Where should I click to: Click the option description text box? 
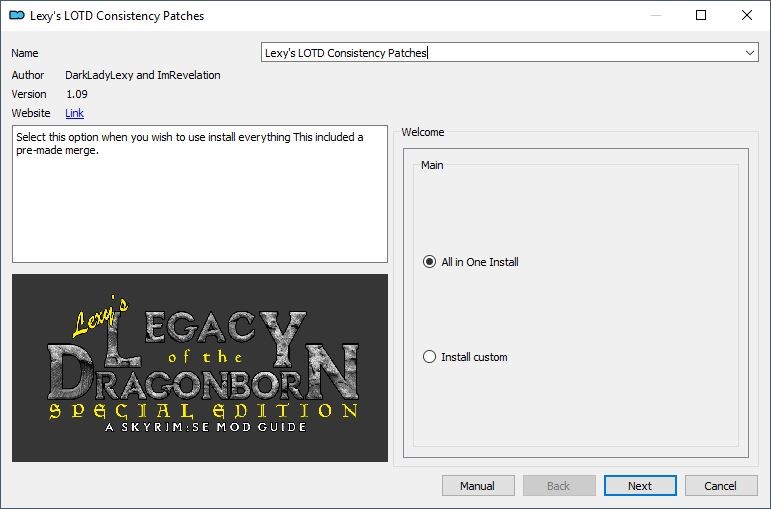[200, 194]
